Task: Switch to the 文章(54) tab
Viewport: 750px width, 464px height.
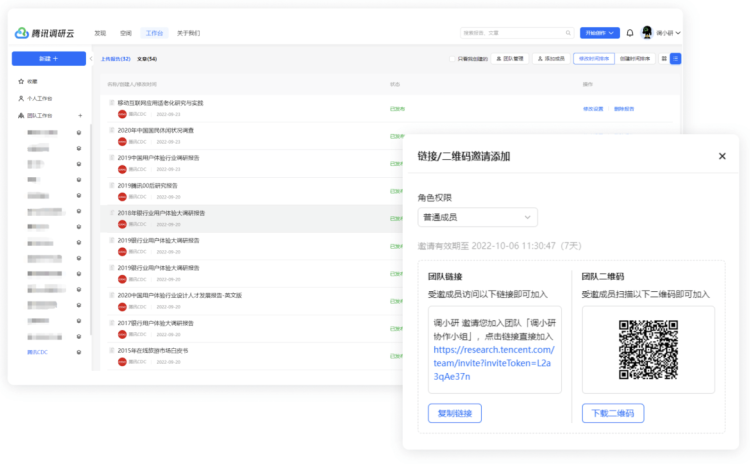Action: (146, 59)
